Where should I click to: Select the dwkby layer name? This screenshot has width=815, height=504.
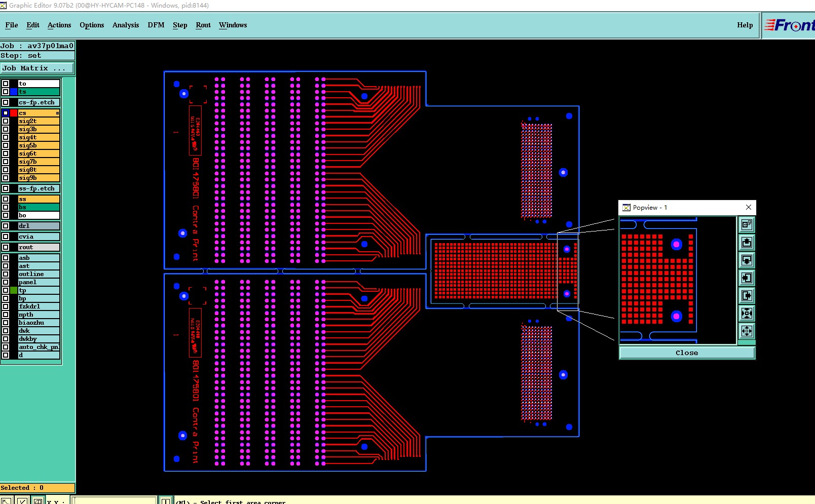39,339
